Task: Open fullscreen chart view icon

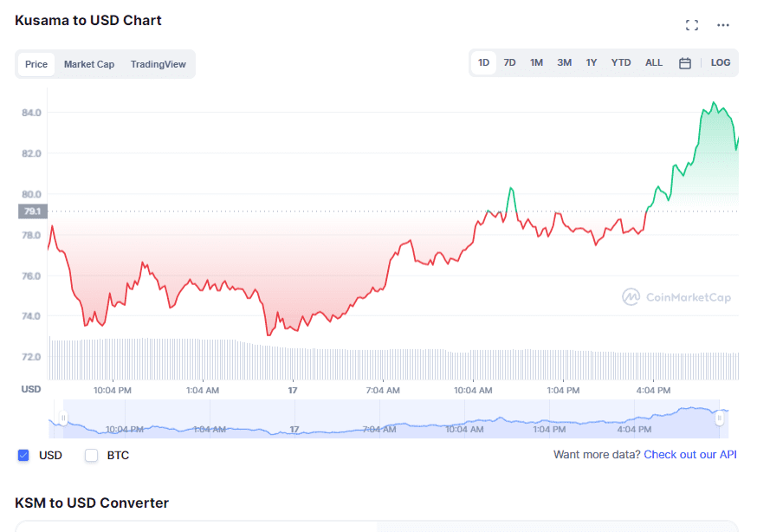Action: point(691,25)
